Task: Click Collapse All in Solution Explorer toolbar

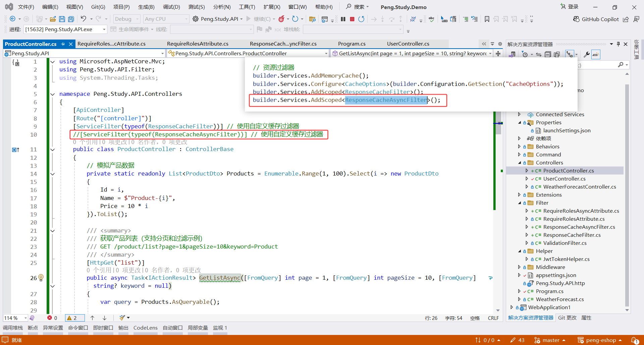Action: 548,54
